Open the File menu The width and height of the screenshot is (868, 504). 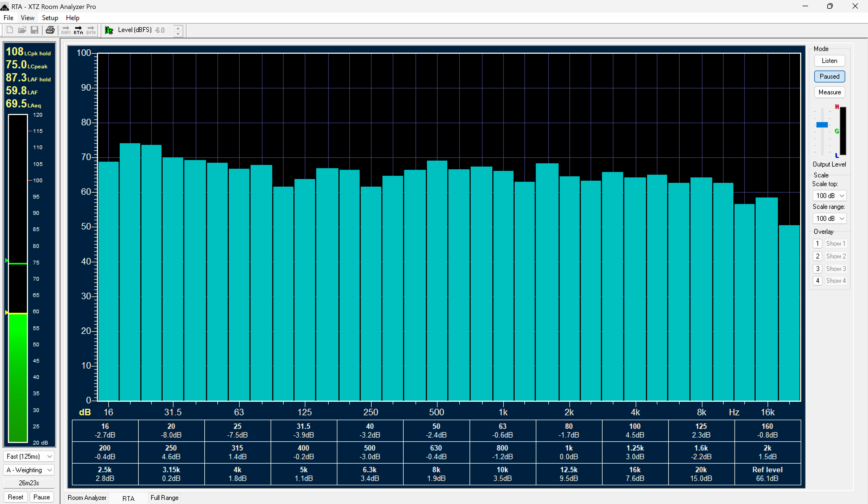8,18
